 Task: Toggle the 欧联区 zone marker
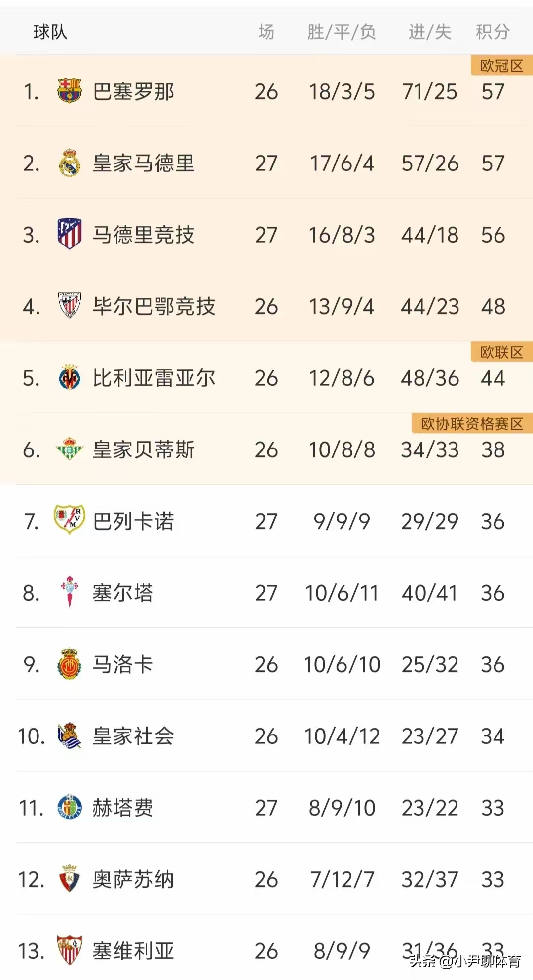[x=501, y=352]
